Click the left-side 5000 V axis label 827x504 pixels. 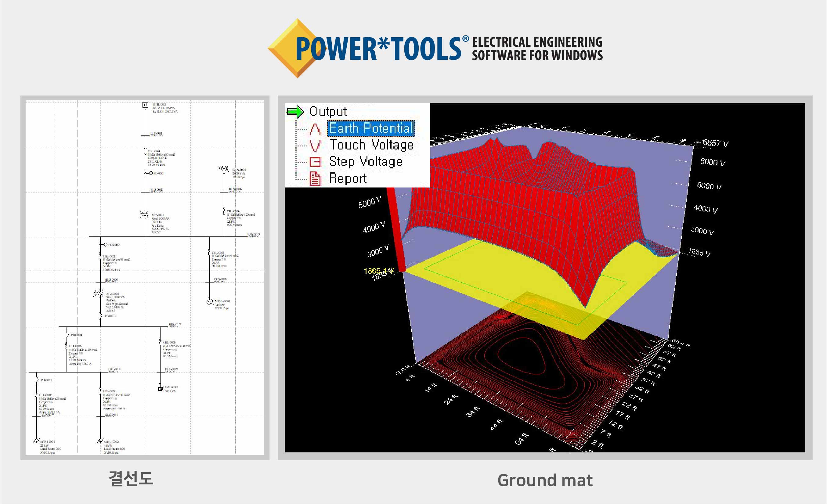370,202
